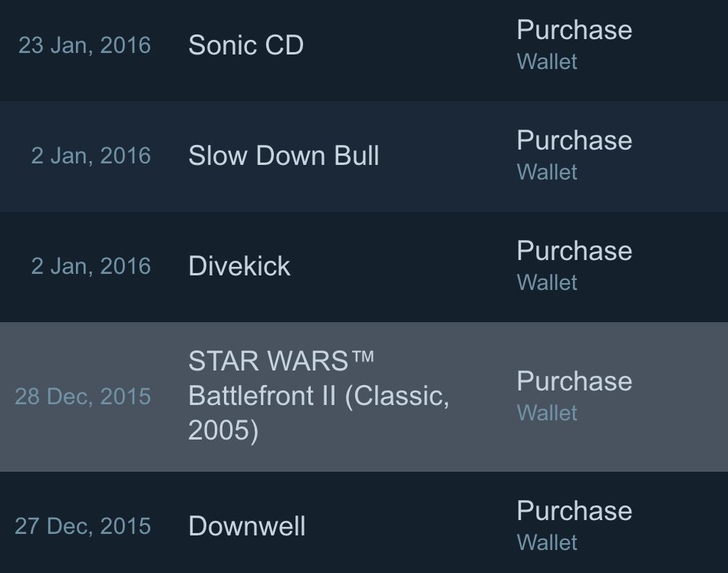Viewport: 728px width, 573px height.
Task: Click the Wallet text in Sonic CD row
Action: pyautogui.click(x=547, y=62)
